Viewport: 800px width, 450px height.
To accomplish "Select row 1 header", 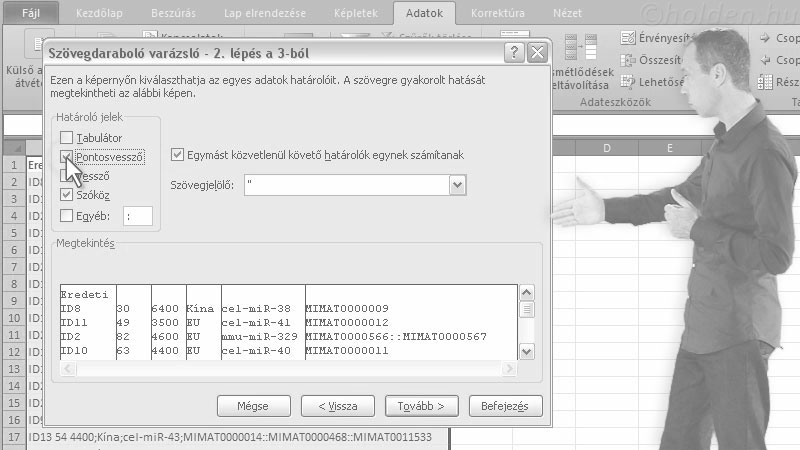I will pos(14,165).
